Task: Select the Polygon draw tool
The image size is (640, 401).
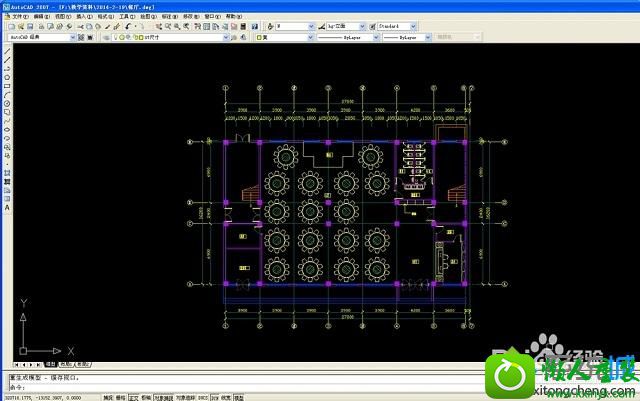Action: (7, 77)
